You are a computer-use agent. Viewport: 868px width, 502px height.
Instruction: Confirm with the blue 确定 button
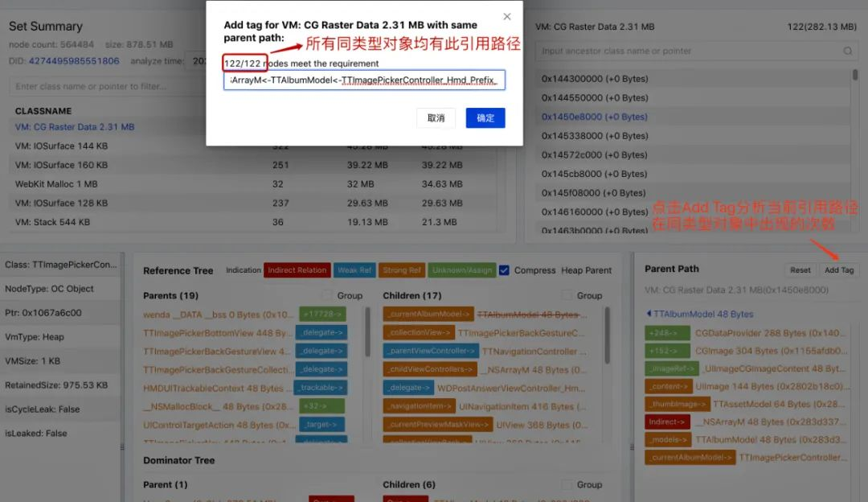pos(485,118)
